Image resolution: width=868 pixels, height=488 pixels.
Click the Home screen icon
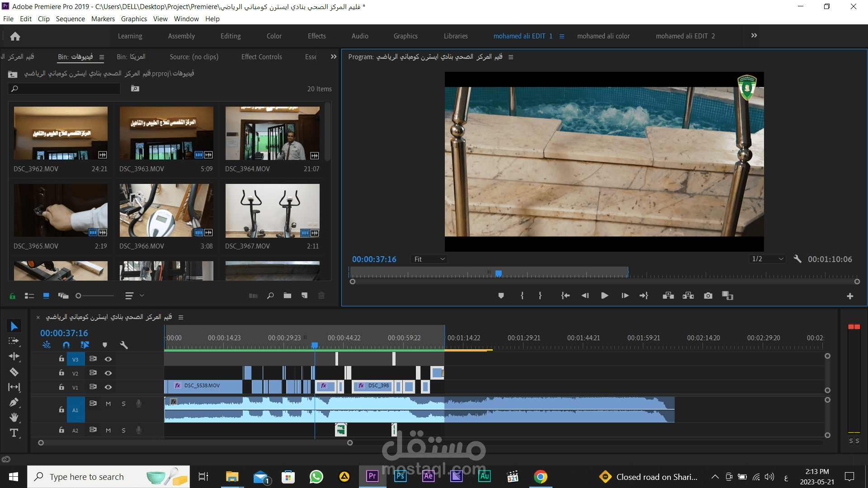[x=15, y=36]
